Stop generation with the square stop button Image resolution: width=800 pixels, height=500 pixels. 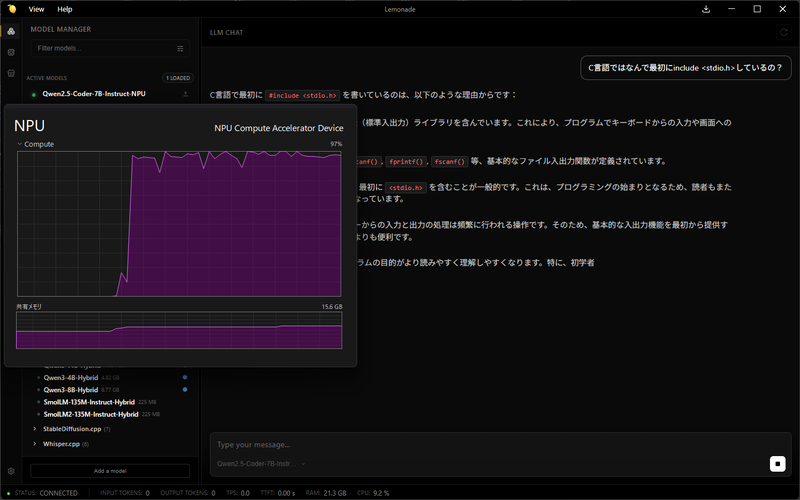click(778, 463)
